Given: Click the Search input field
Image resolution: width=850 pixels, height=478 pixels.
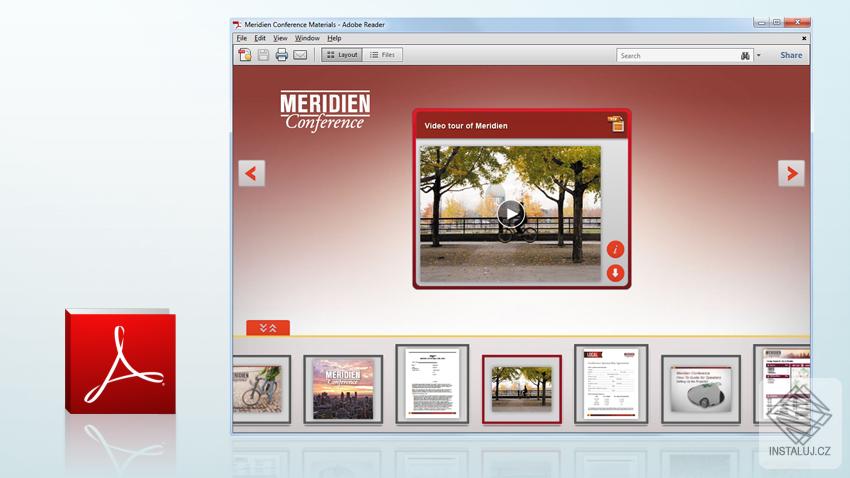Looking at the screenshot, I should [677, 55].
